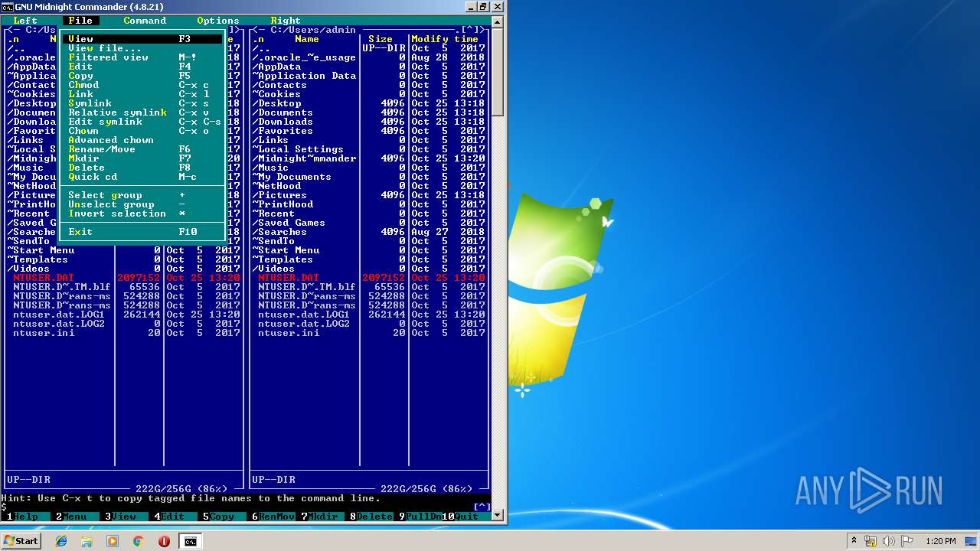Show hidden tray icons arrow
This screenshot has height=551, width=980.
tap(854, 541)
